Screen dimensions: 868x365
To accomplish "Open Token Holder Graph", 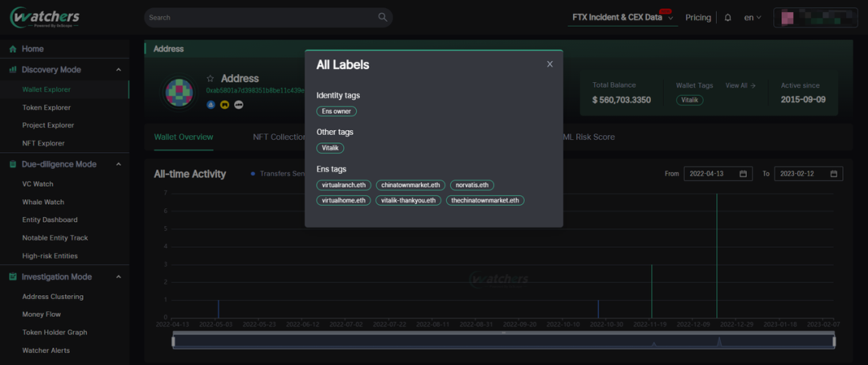I will click(x=55, y=332).
